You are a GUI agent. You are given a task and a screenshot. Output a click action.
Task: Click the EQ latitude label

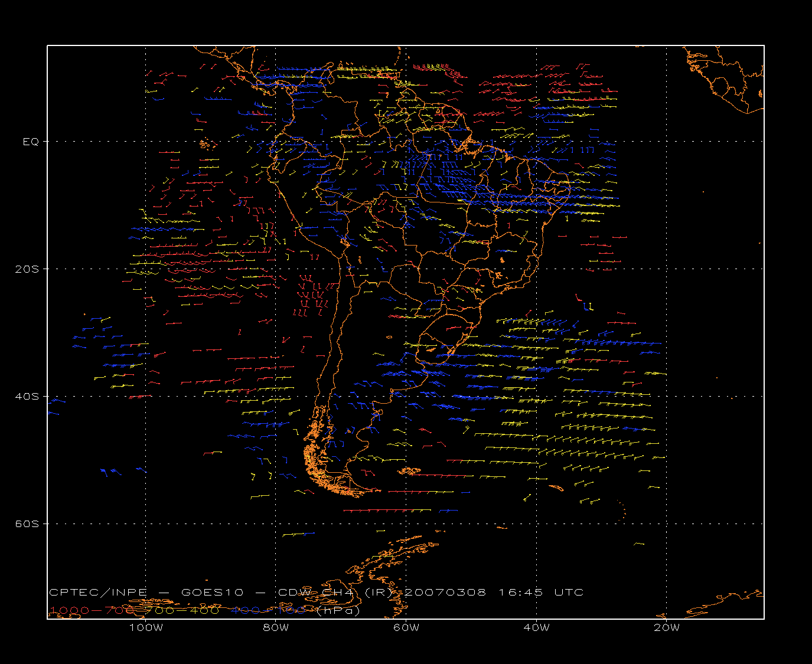[31, 142]
